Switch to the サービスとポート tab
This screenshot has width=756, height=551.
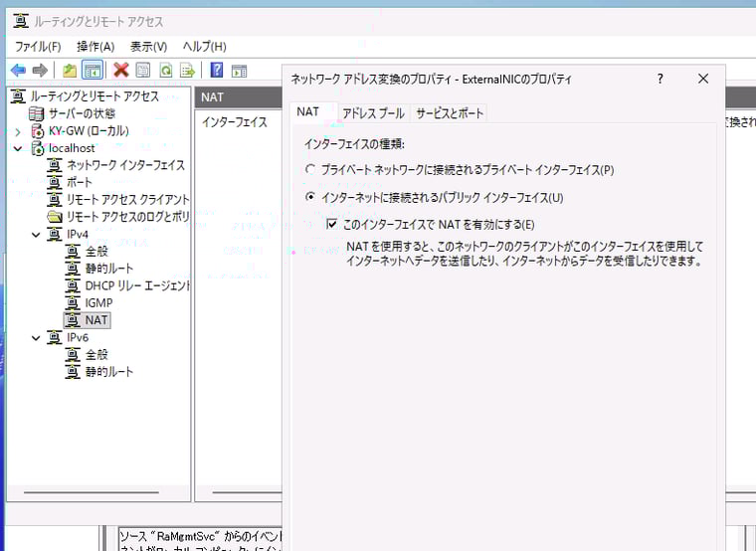pyautogui.click(x=450, y=113)
